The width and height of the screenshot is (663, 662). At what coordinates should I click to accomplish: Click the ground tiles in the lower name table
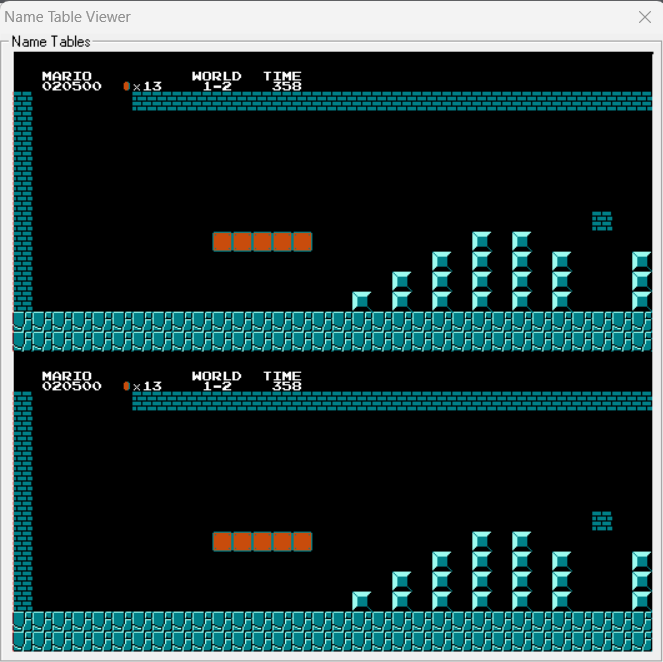[333, 631]
